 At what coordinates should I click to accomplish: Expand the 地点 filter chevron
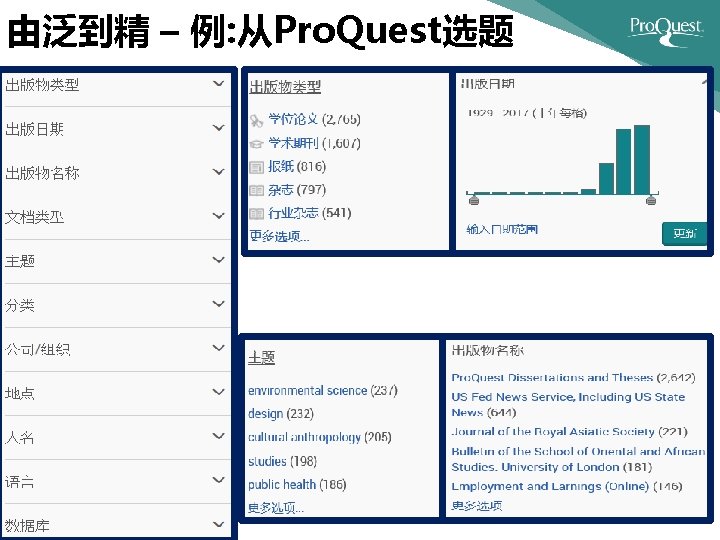tap(219, 392)
